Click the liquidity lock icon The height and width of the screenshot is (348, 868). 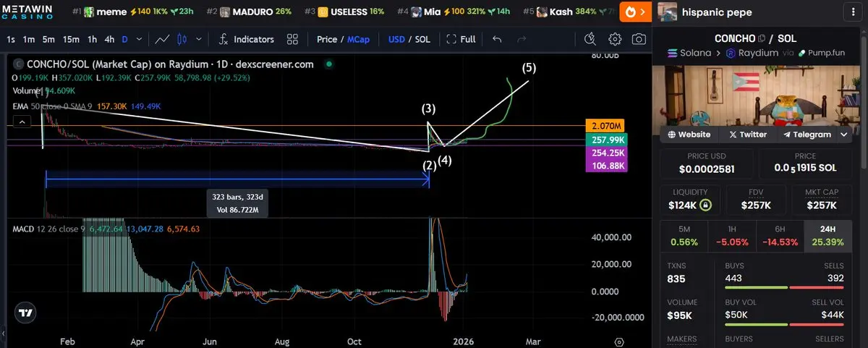(705, 205)
